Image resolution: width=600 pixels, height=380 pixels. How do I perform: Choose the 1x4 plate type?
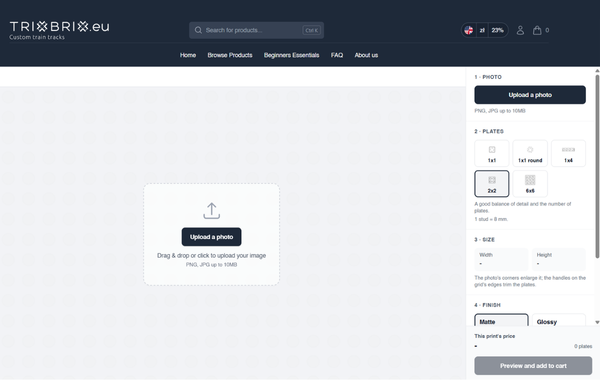(x=568, y=153)
